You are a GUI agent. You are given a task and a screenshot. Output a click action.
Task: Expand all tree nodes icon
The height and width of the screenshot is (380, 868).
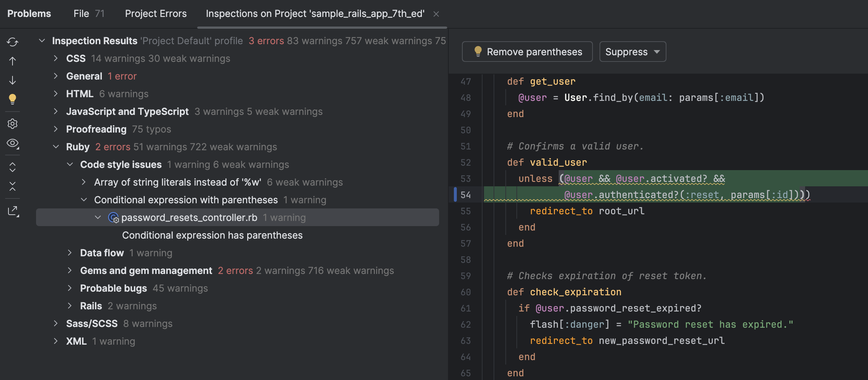coord(13,167)
